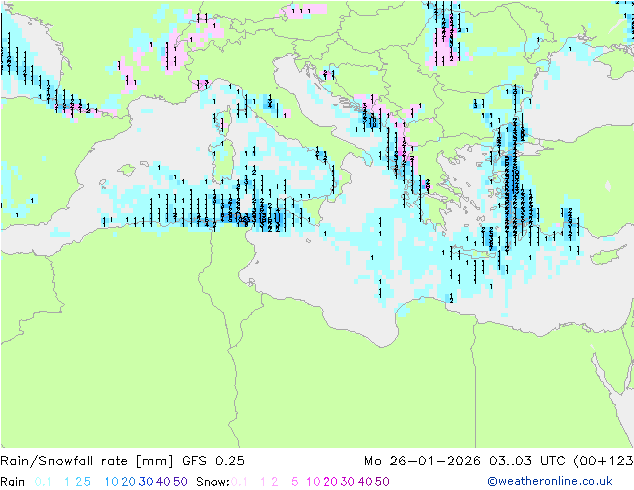Pick the Rain 50 legend color value
This screenshot has width=634, height=490.
(180, 482)
